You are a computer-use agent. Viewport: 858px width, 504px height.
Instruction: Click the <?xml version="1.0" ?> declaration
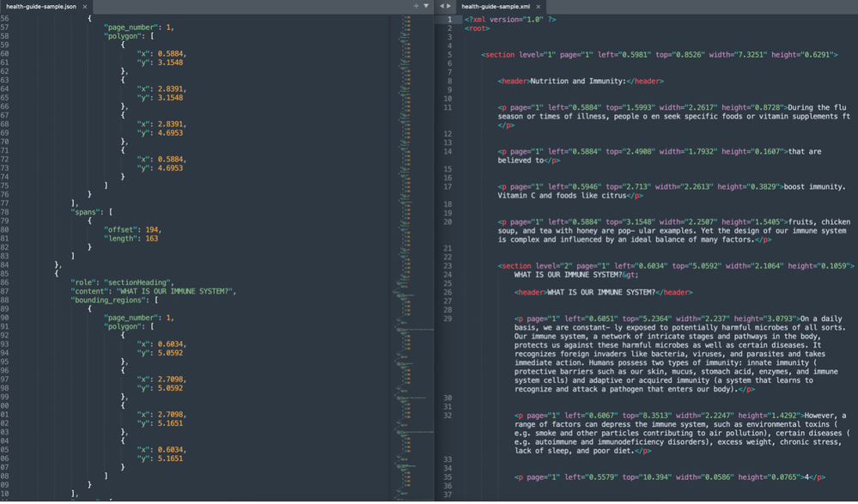click(510, 20)
